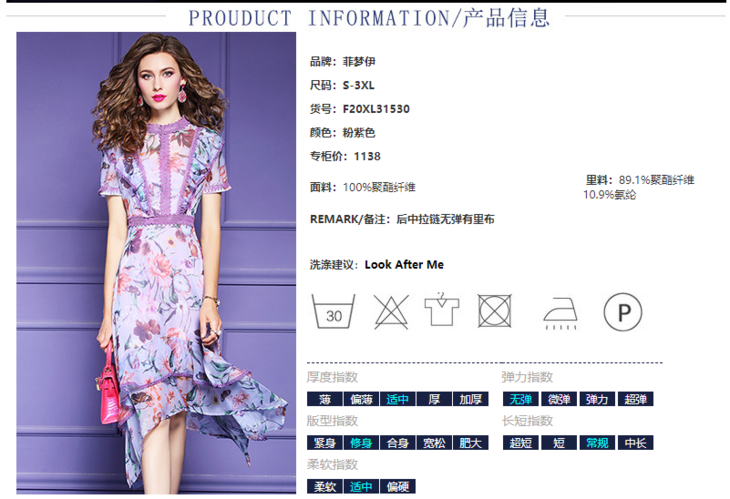
Task: Click the 长短指数 section label
Action: tap(527, 421)
